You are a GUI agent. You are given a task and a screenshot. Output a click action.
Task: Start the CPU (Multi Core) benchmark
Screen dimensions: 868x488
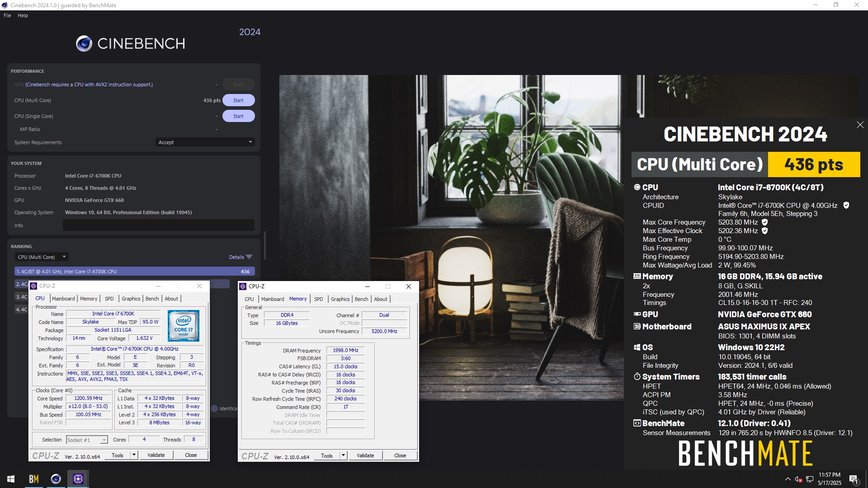click(238, 100)
